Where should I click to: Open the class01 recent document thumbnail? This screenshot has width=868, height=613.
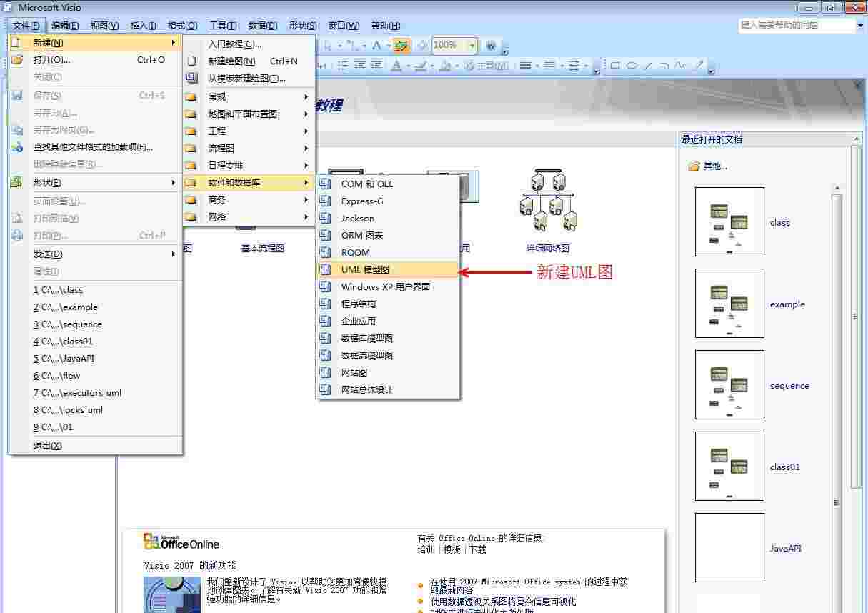pyautogui.click(x=729, y=466)
